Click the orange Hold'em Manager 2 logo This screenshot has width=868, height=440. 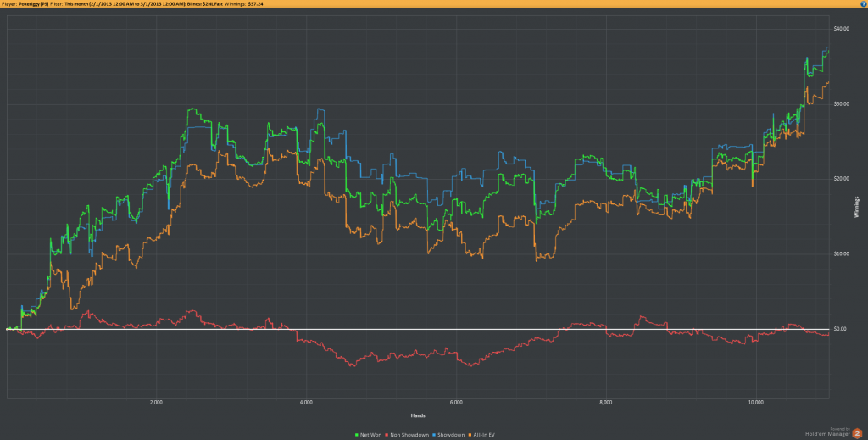pyautogui.click(x=858, y=432)
